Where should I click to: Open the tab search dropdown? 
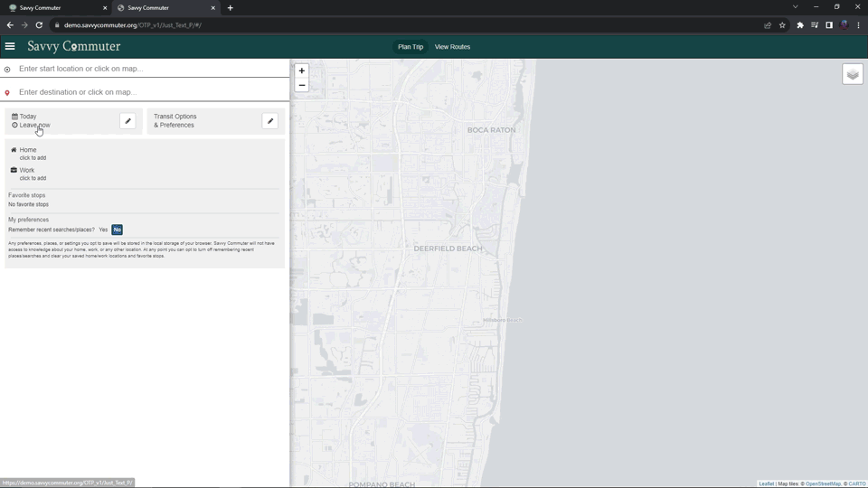click(795, 7)
